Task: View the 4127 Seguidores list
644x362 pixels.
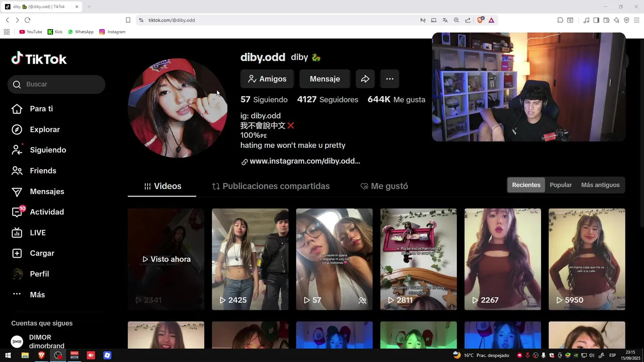Action: coord(328,100)
